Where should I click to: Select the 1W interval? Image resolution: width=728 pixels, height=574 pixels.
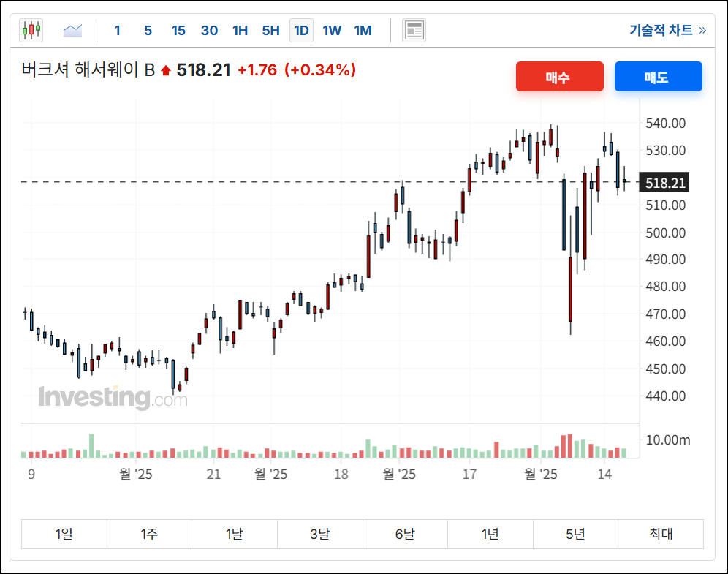pos(332,31)
